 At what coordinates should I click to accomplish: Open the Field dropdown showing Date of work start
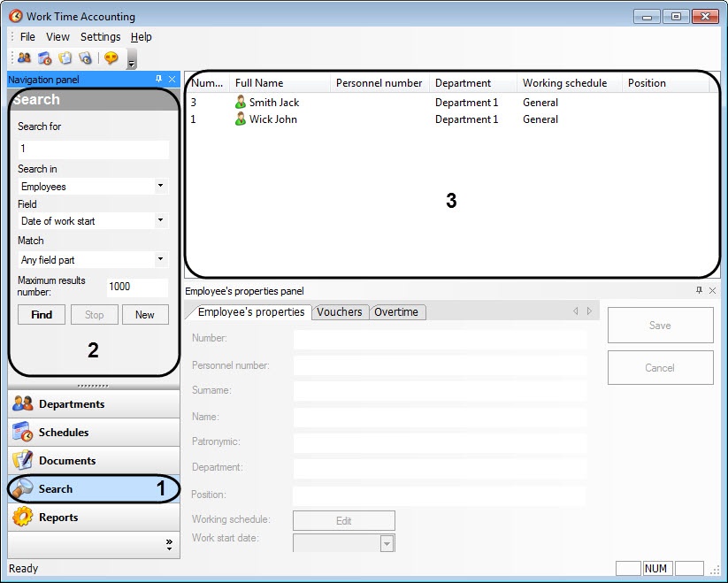(160, 221)
